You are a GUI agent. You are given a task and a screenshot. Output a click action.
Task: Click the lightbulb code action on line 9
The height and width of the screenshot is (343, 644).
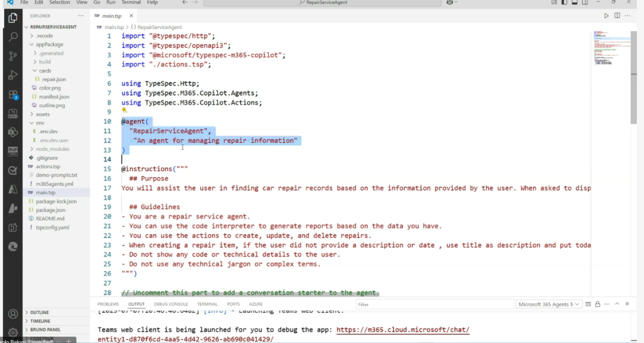click(125, 111)
